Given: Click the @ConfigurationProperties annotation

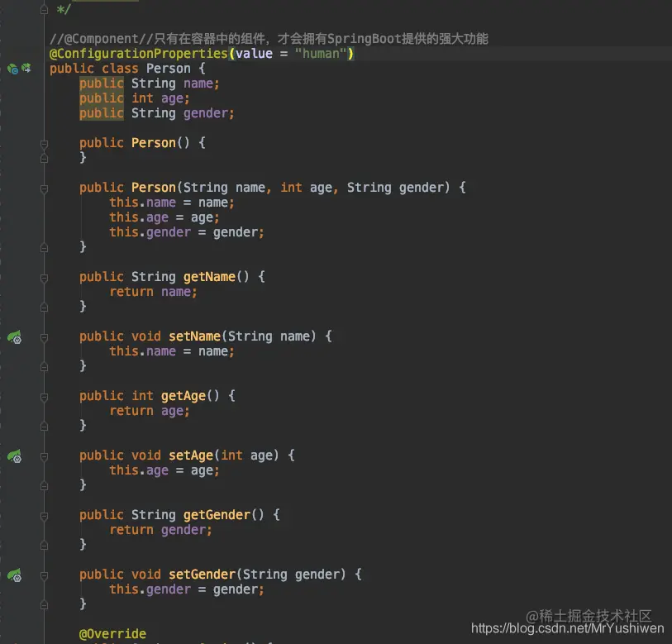Looking at the screenshot, I should 138,54.
